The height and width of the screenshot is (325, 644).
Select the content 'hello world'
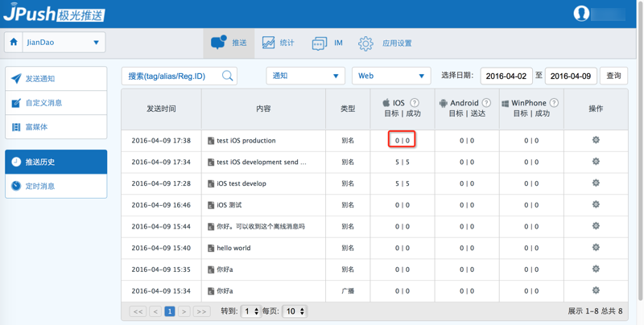233,249
